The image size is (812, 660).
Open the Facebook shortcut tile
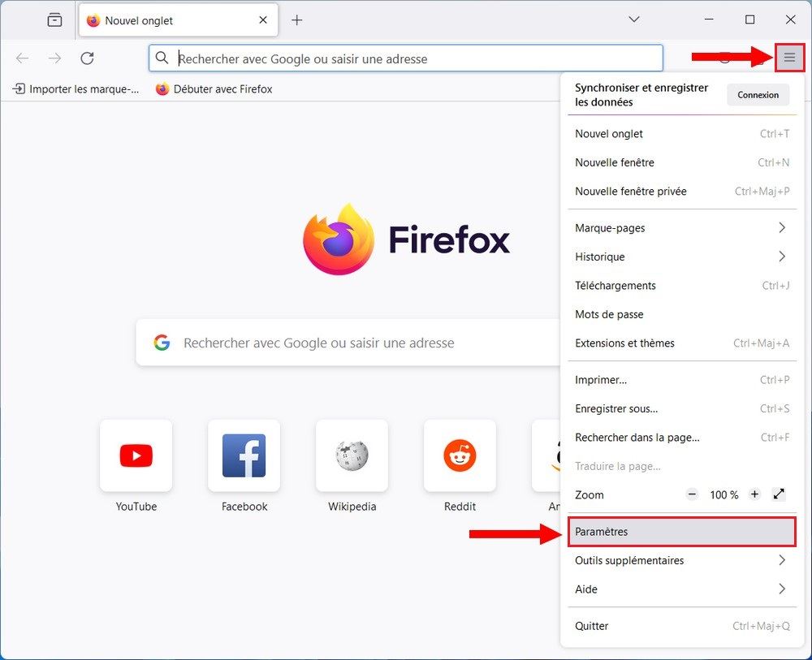coord(243,455)
